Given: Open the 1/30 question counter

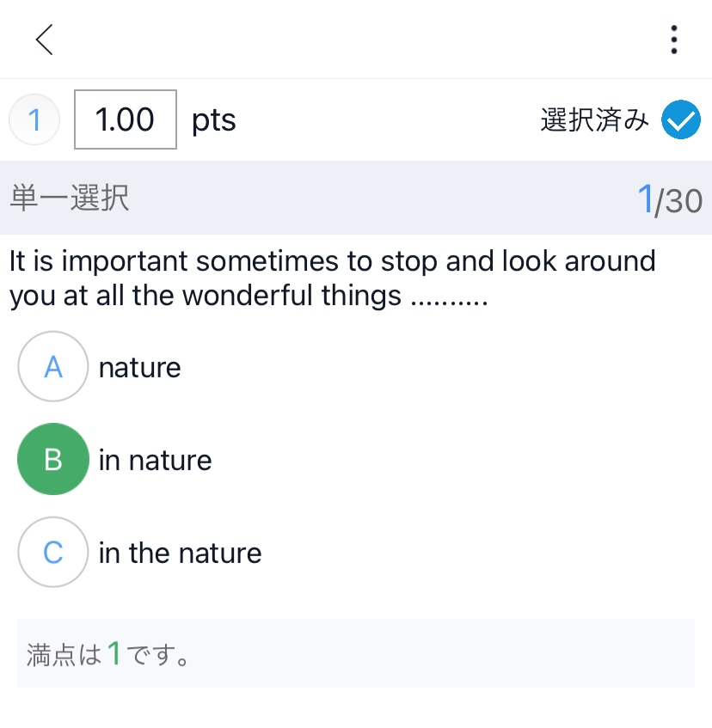Looking at the screenshot, I should [x=669, y=200].
